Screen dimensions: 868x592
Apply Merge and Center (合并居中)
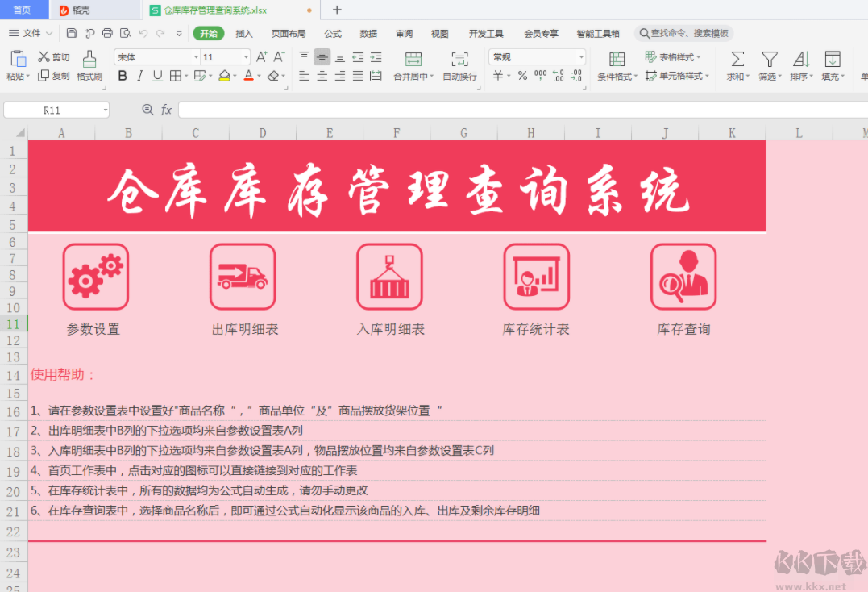[x=413, y=65]
